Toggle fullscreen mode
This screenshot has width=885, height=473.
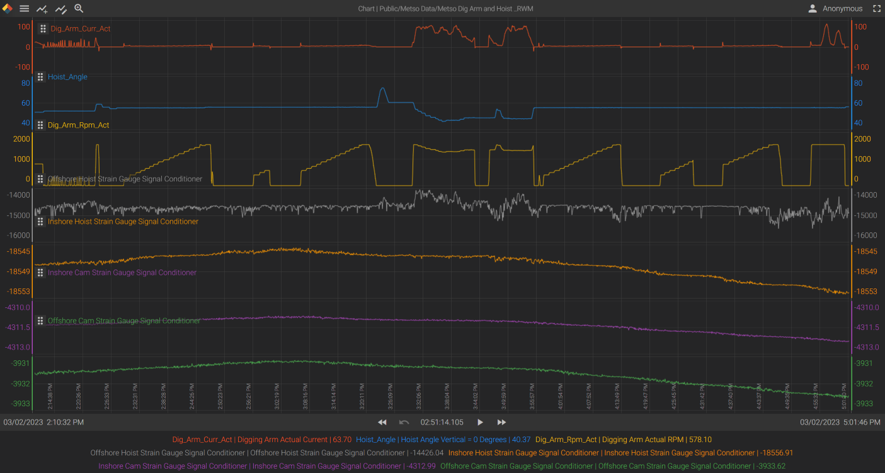coord(877,9)
